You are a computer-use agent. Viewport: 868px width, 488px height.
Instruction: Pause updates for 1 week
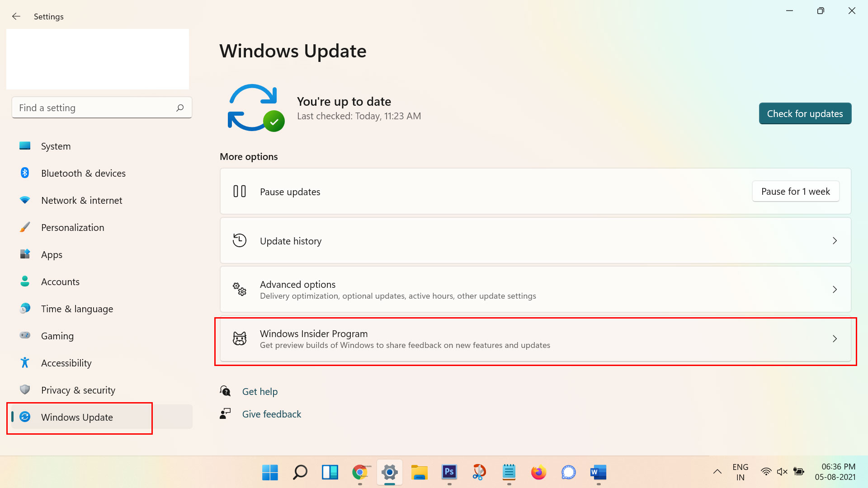pos(795,191)
